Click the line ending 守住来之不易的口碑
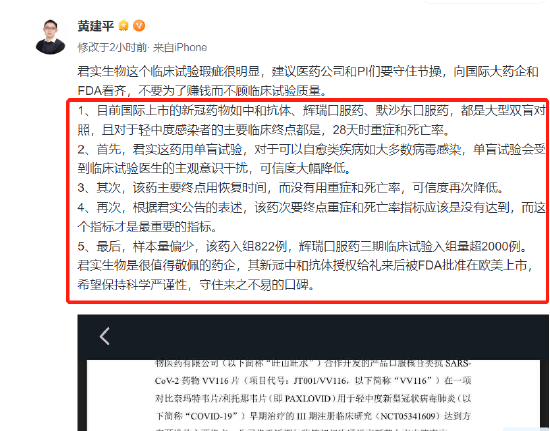This screenshot has width=550, height=431. tap(196, 285)
